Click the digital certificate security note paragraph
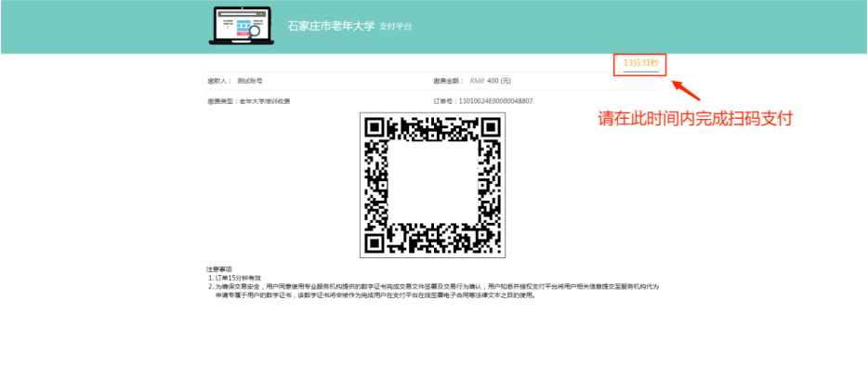Viewport: 868px width, 379px height. click(438, 291)
